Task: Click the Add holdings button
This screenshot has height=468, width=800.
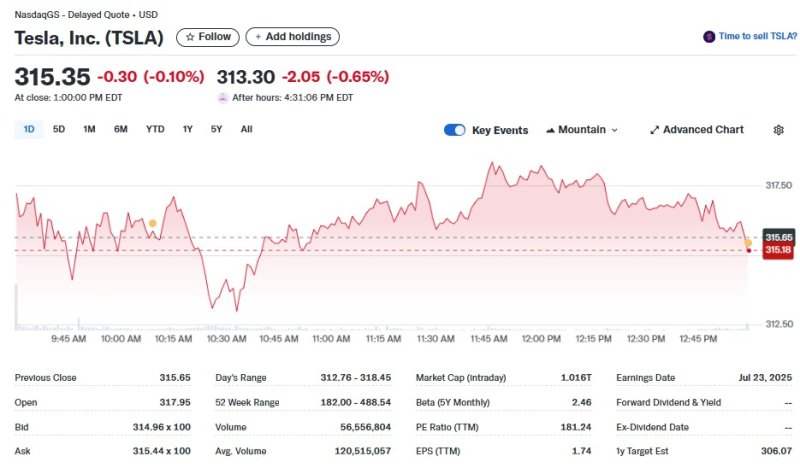Action: point(292,37)
